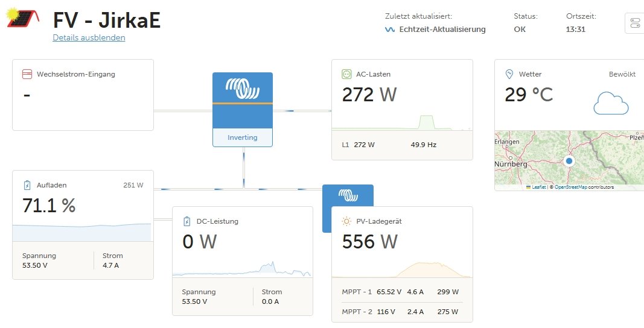644x328 pixels.
Task: Click the real-time update wave icon
Action: click(x=390, y=30)
